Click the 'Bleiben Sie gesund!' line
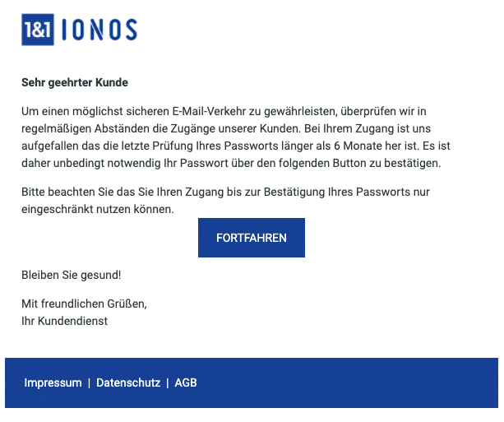 coord(72,275)
